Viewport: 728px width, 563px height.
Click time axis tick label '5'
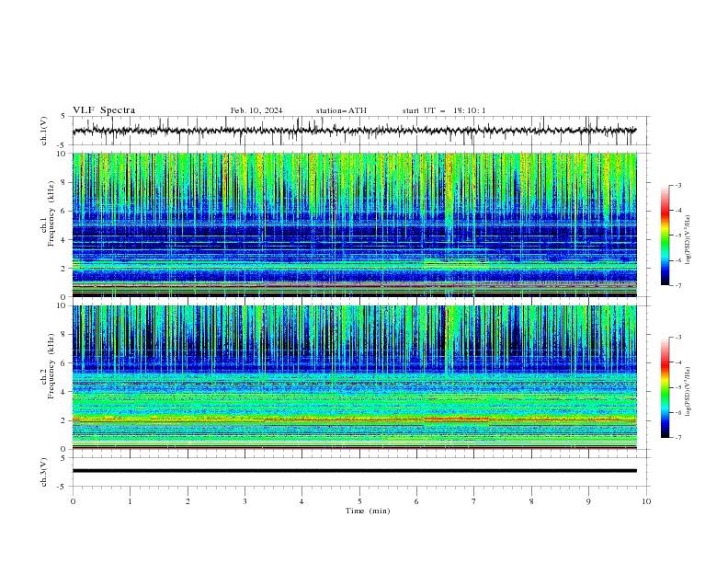click(x=359, y=501)
